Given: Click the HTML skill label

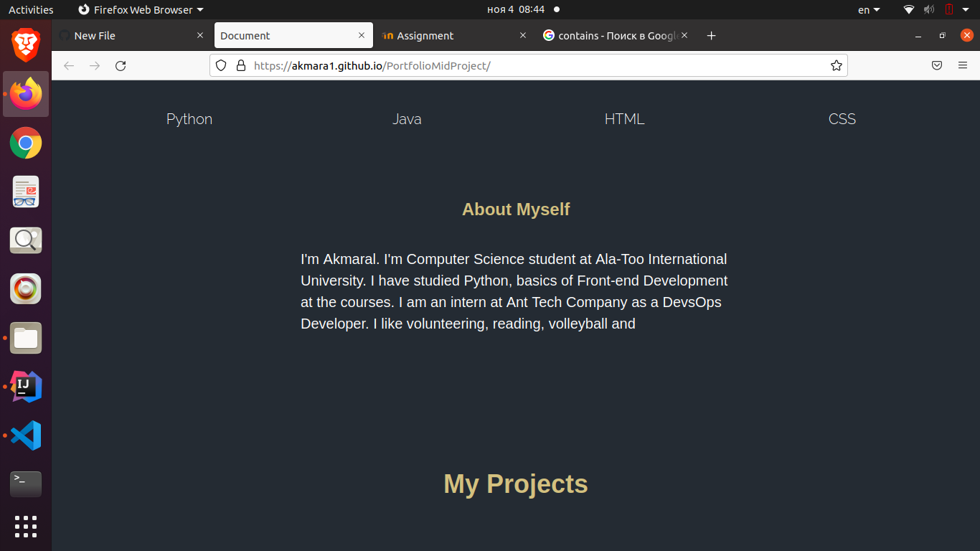Looking at the screenshot, I should click(x=624, y=119).
